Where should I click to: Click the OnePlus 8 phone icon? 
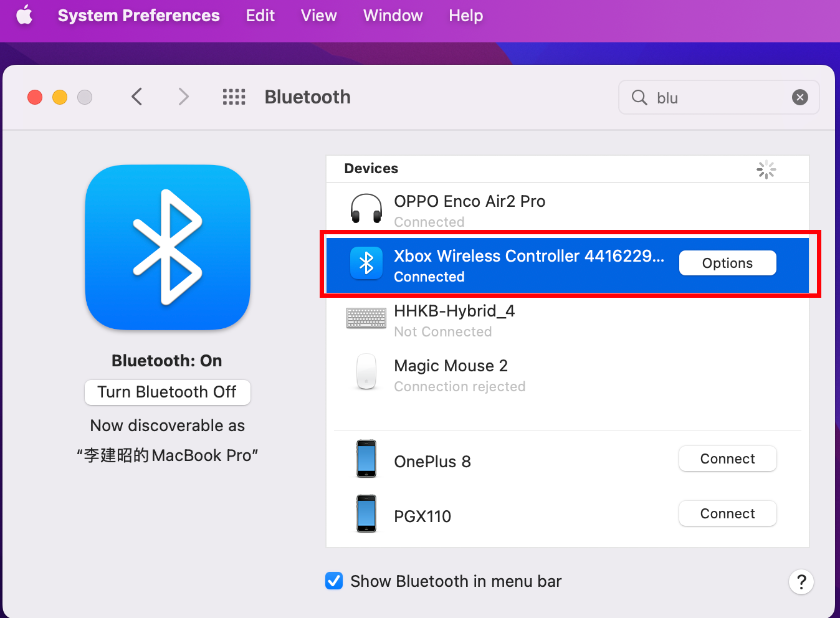366,459
